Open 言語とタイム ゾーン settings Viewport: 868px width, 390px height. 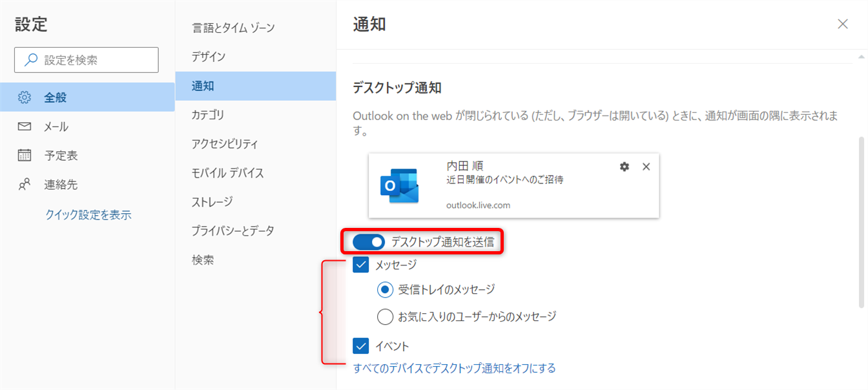pyautogui.click(x=233, y=28)
